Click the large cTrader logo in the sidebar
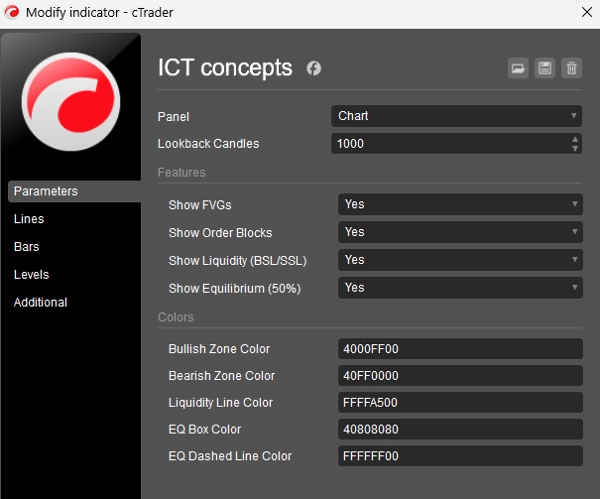Viewport: 600px width, 499px height. pos(71,101)
